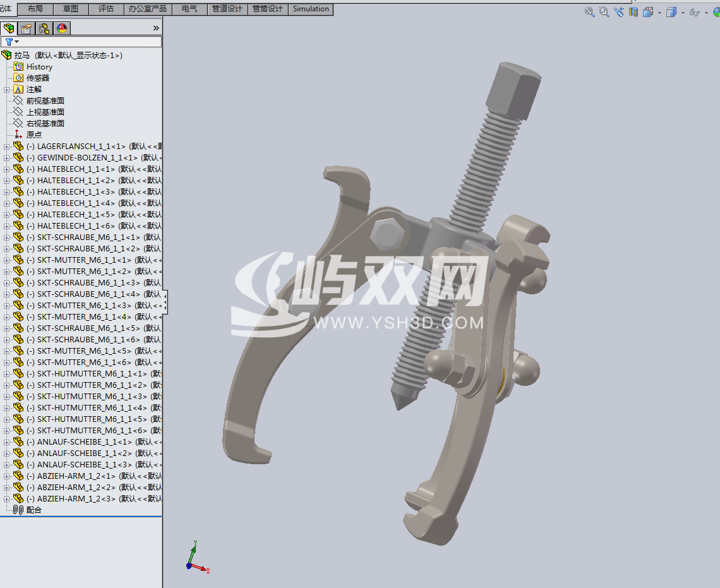The width and height of the screenshot is (720, 588).
Task: Select SKT-MUTTER_M6_1_1<6> in the tree
Action: point(94,362)
